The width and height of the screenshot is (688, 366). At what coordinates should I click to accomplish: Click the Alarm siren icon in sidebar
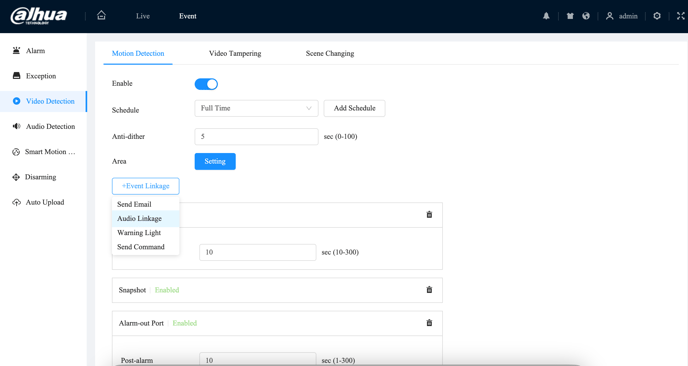[x=16, y=50]
